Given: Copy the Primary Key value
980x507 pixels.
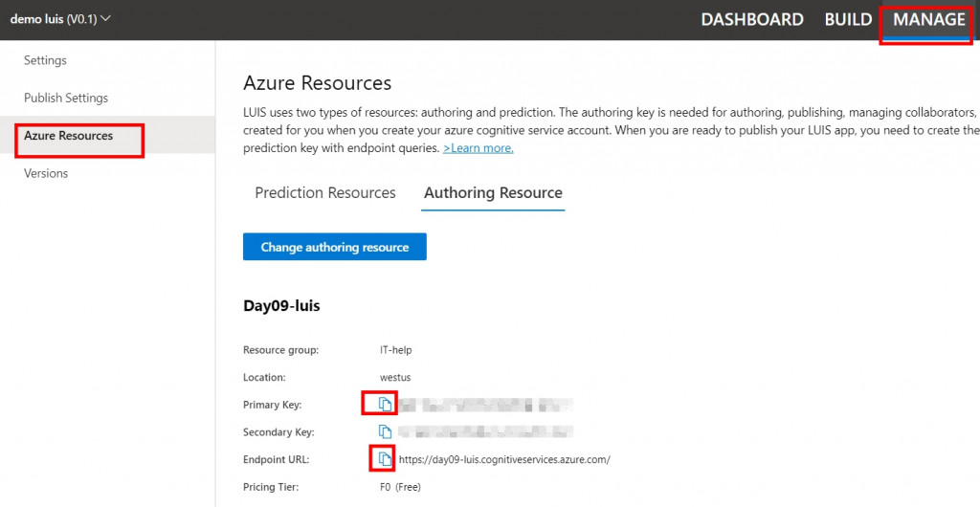Looking at the screenshot, I should click(x=386, y=405).
